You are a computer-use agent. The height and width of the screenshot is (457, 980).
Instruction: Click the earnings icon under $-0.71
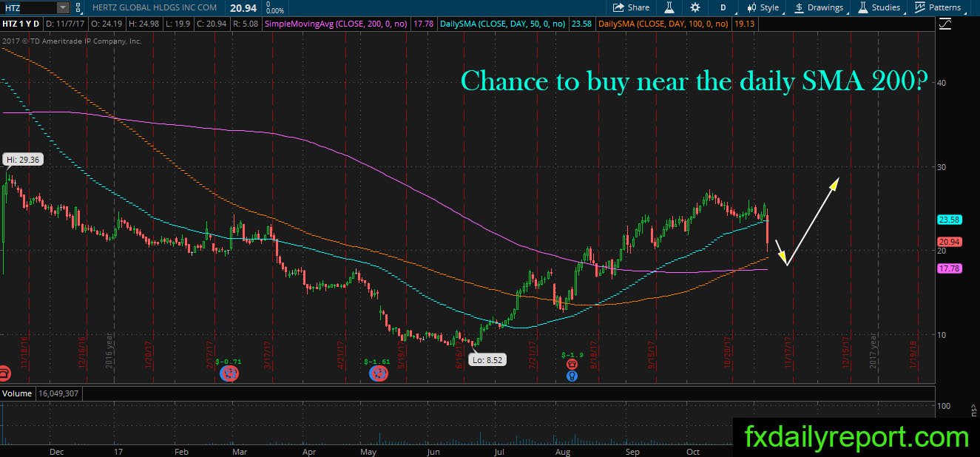tap(230, 374)
